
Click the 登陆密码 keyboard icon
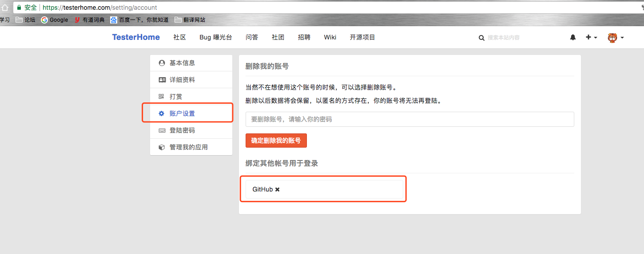(x=162, y=130)
